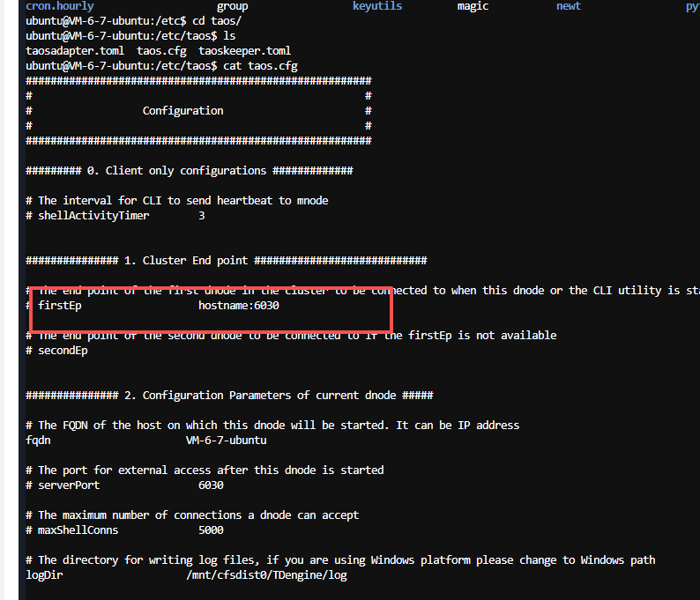Click the fqdn value VM-6-7-ubuntu
Screen dimensions: 700x600
226,441
